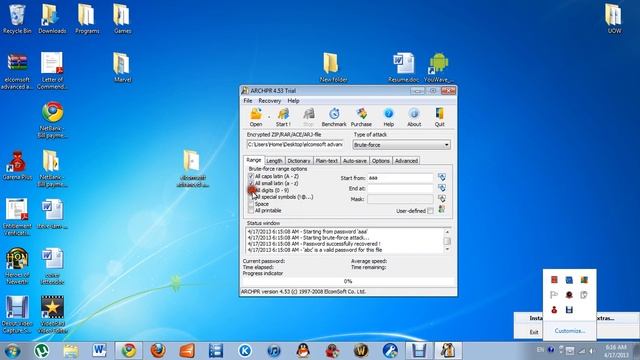The width and height of the screenshot is (640, 360).
Task: Select the Marvel folder on desktop
Action: click(x=122, y=67)
